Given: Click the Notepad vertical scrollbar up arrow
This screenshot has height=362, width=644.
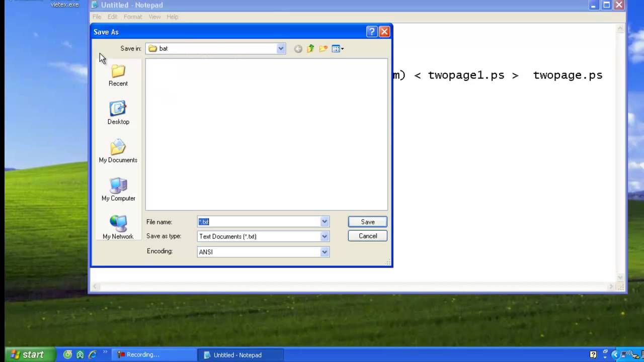Looking at the screenshot, I should click(620, 29).
